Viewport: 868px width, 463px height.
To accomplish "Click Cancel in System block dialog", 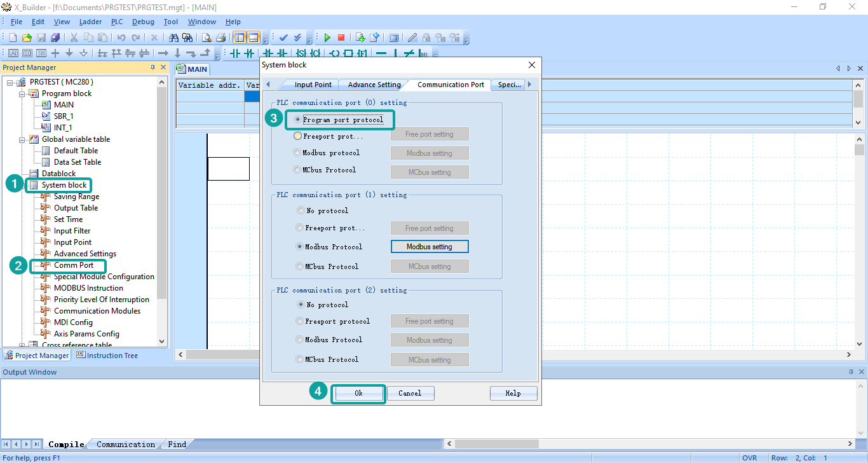I will (410, 393).
